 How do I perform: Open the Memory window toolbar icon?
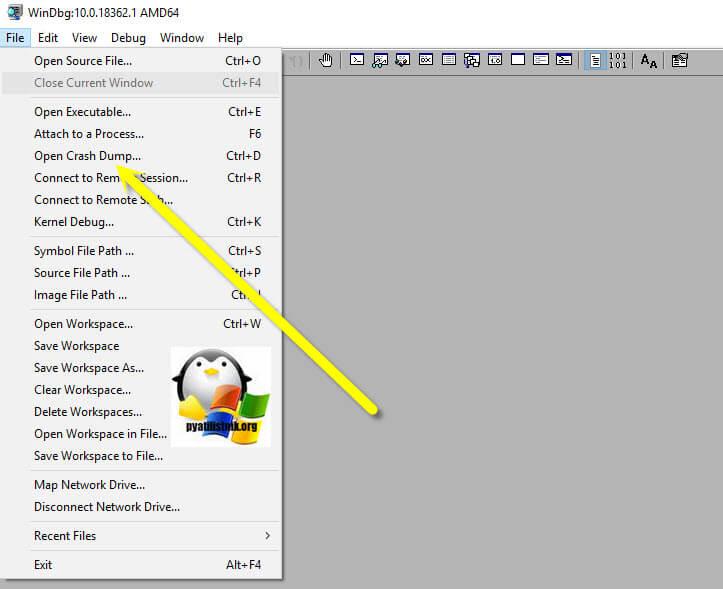coord(449,60)
